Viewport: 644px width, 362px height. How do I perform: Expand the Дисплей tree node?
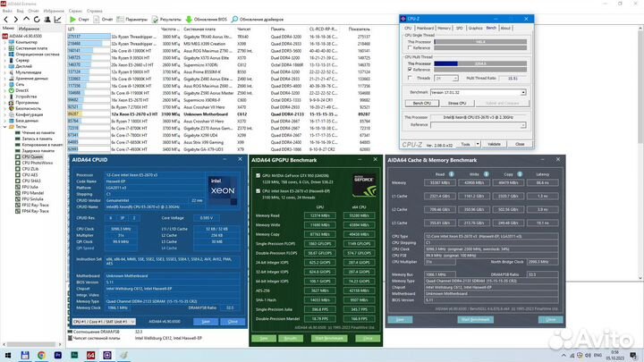coord(5,66)
